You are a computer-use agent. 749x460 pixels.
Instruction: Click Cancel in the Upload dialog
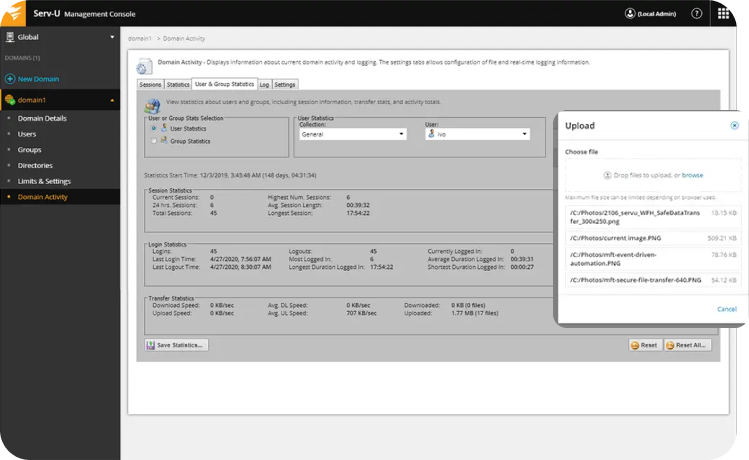click(x=727, y=309)
